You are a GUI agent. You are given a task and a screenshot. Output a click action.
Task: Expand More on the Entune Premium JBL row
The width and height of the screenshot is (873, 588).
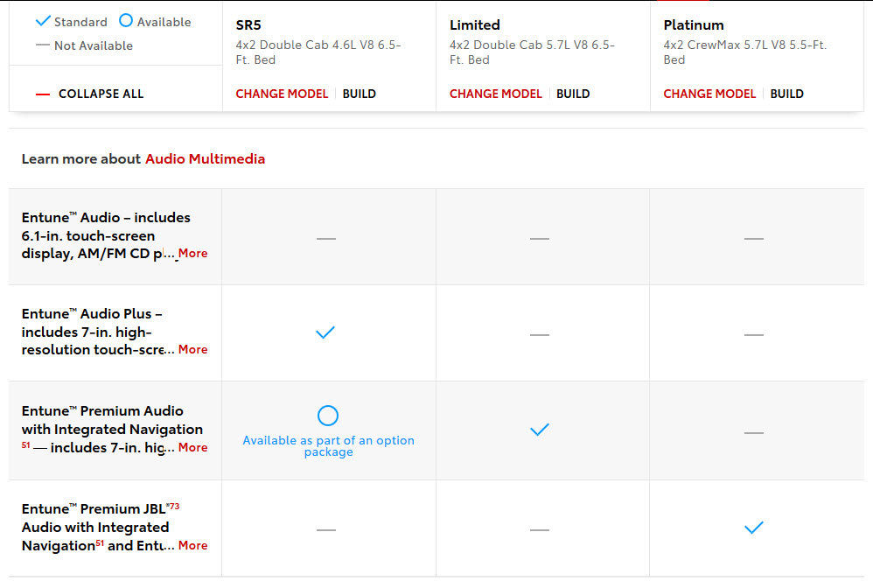tap(192, 545)
